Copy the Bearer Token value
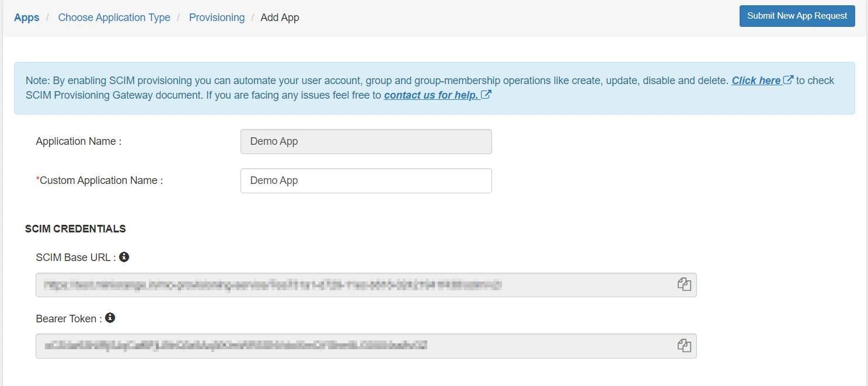Screen dimensions: 868x386 [x=684, y=345]
